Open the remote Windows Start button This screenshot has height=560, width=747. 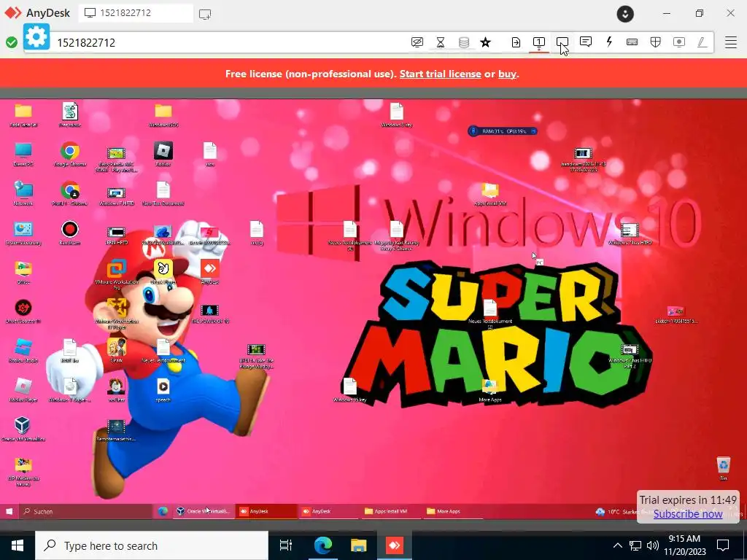click(x=9, y=511)
